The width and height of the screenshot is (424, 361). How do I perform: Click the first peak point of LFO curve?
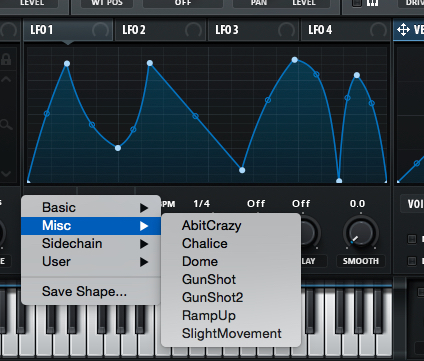coord(67,63)
